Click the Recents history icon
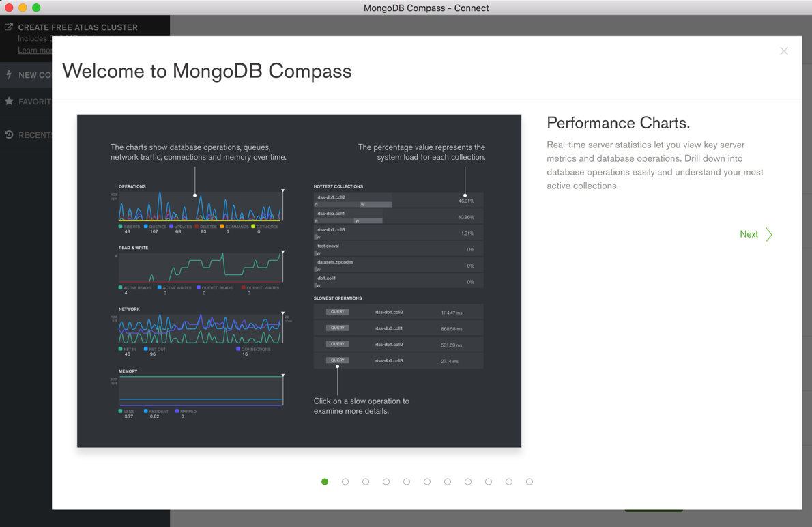This screenshot has width=812, height=527. pos(9,134)
